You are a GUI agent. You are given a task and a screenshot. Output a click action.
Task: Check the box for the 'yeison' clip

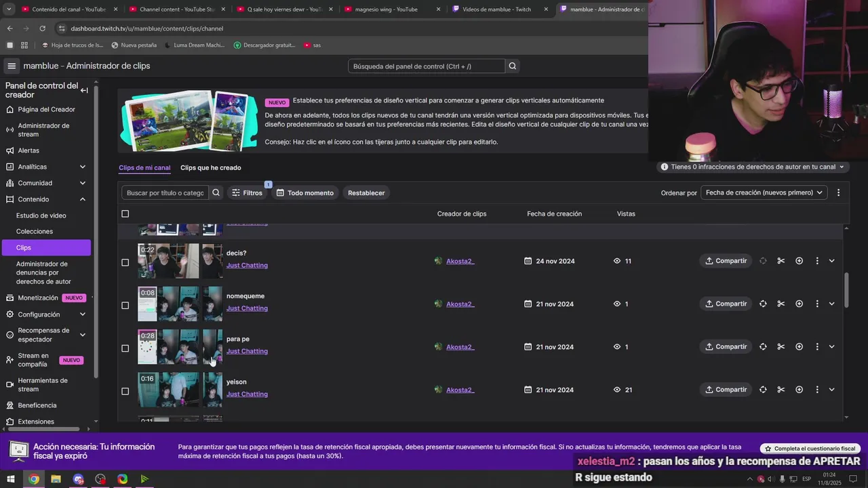pyautogui.click(x=125, y=391)
